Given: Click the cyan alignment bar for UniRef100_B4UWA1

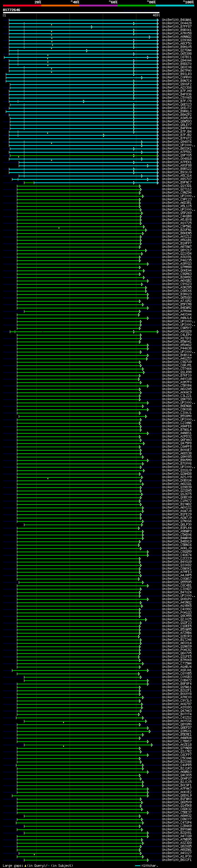Looking at the screenshot, I should 83,20.
